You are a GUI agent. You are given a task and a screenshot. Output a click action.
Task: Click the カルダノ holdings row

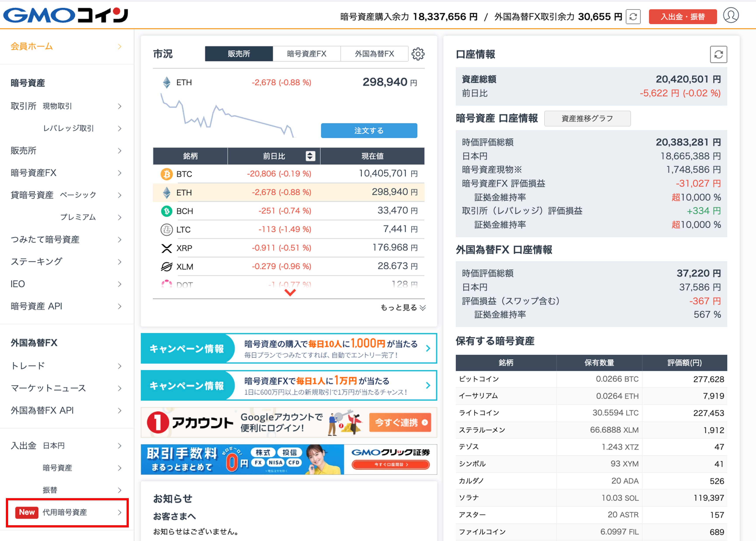coord(591,481)
